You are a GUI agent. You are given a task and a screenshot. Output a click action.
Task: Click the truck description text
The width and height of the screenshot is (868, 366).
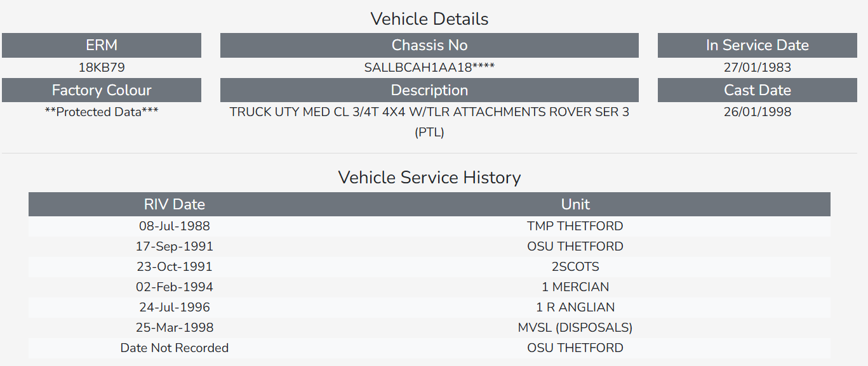pos(429,112)
